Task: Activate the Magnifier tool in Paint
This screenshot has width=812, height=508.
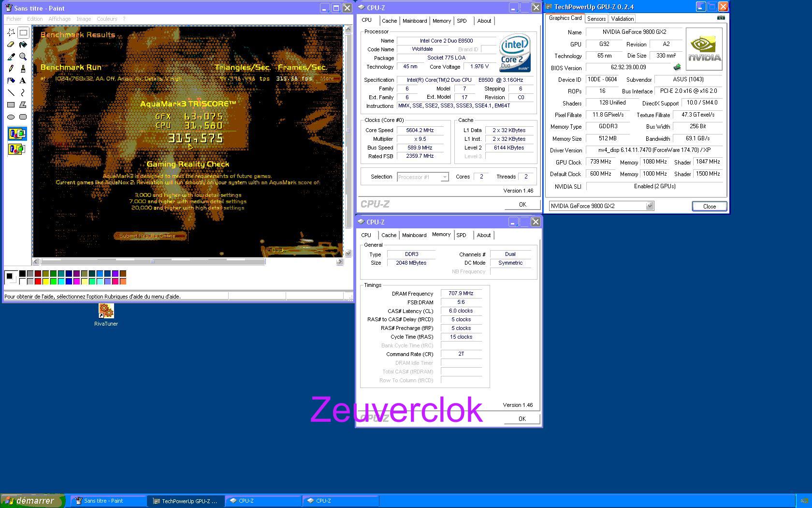Action: pyautogui.click(x=23, y=57)
